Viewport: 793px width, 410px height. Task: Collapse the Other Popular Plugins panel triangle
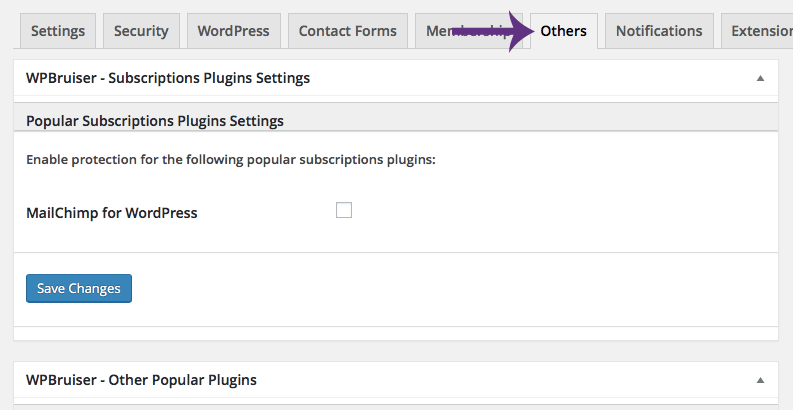click(x=760, y=380)
